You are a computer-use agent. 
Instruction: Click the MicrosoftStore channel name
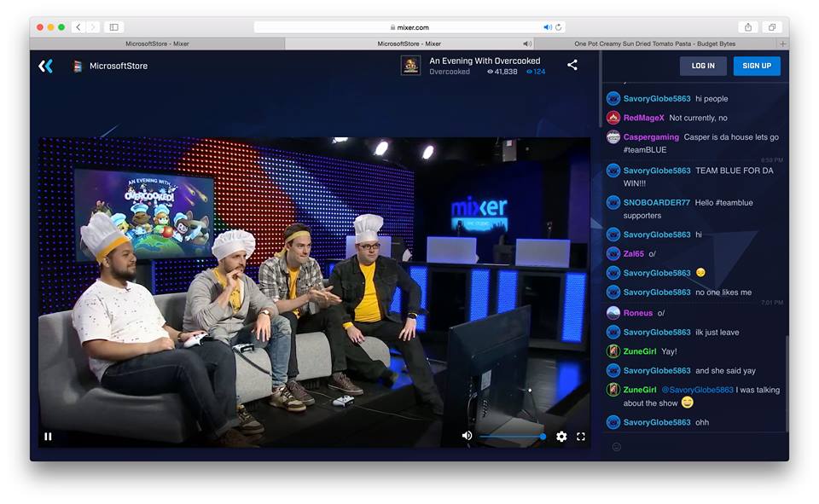click(x=119, y=66)
